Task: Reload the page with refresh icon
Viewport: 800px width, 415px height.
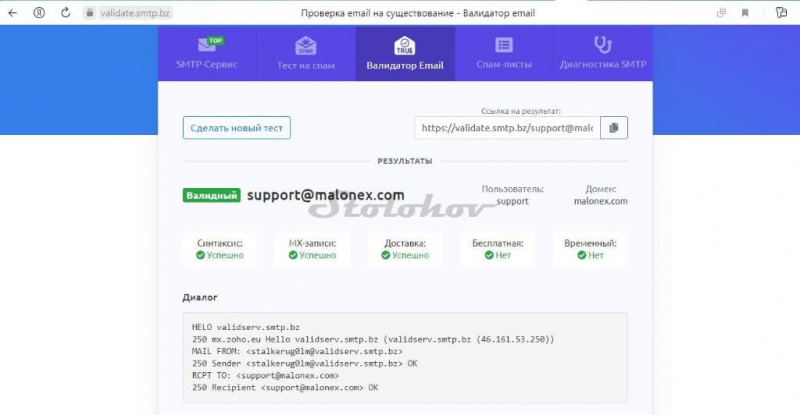Action: point(65,13)
